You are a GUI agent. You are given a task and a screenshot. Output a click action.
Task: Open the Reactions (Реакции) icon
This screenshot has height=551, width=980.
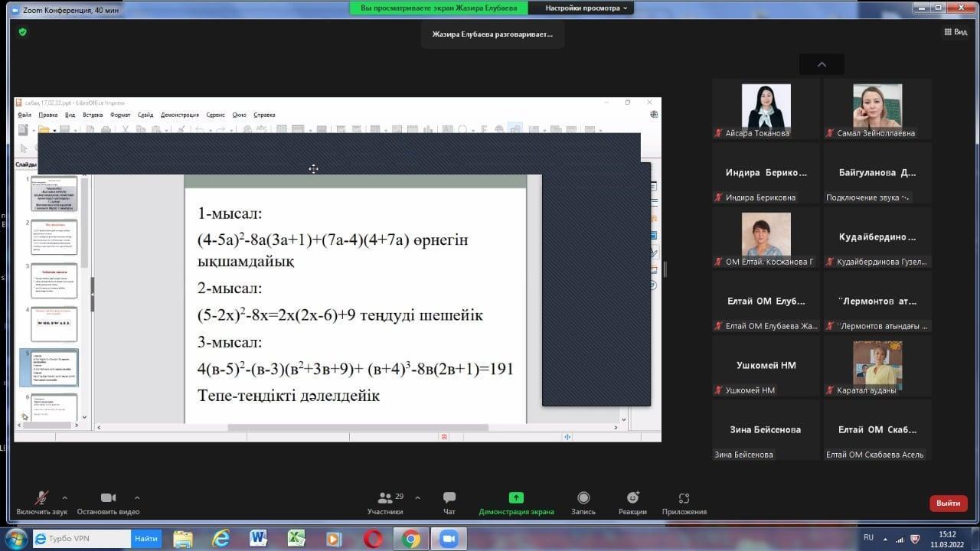pos(632,498)
